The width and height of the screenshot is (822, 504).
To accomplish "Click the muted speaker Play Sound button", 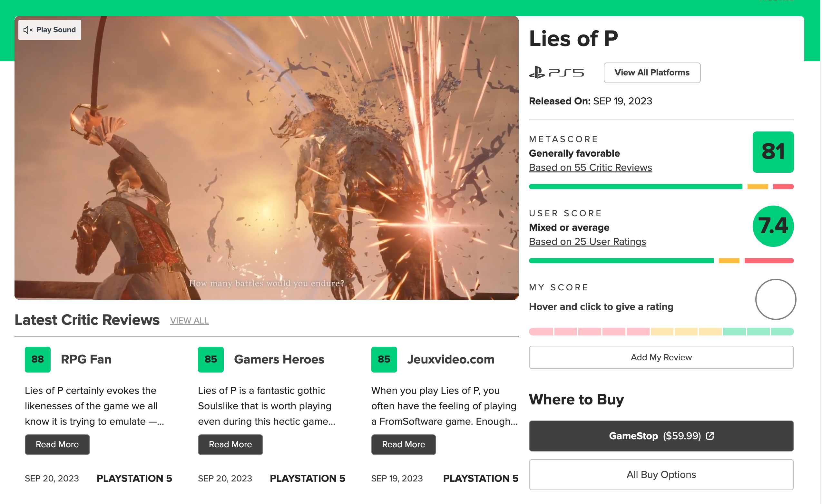I will [x=49, y=30].
